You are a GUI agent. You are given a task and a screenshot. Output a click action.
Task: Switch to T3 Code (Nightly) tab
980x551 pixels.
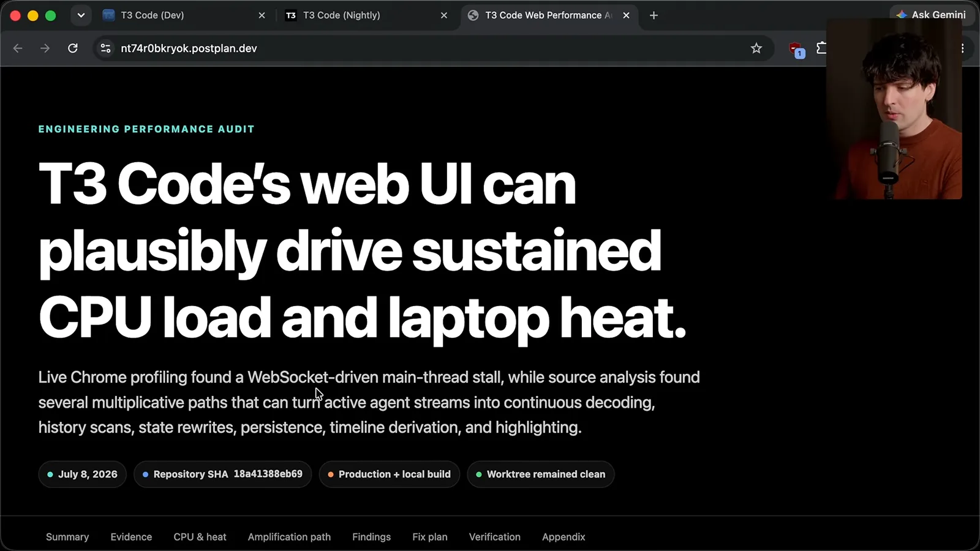pyautogui.click(x=366, y=15)
